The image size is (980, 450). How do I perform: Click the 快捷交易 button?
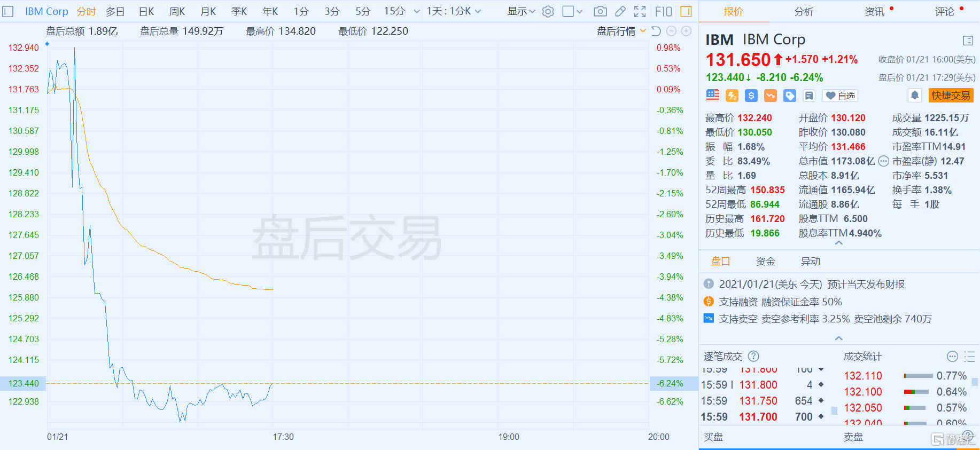pos(951,96)
